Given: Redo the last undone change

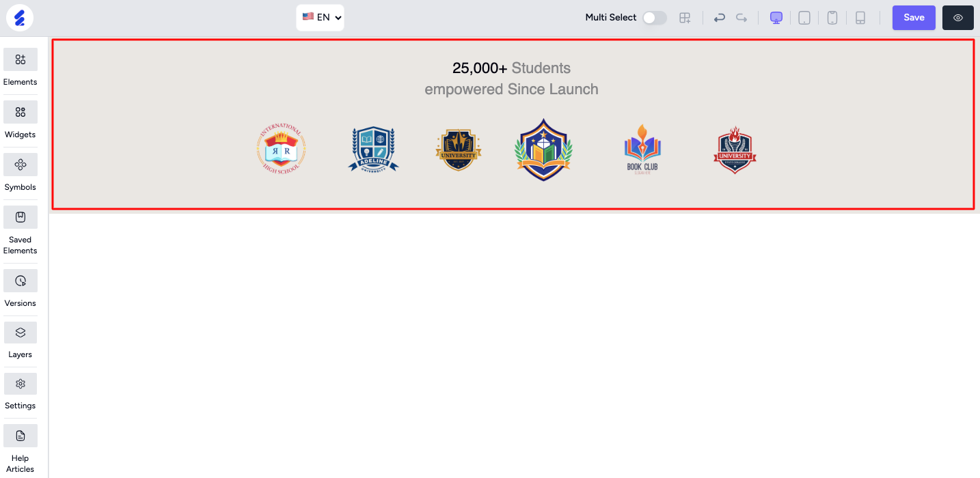Looking at the screenshot, I should pos(741,18).
